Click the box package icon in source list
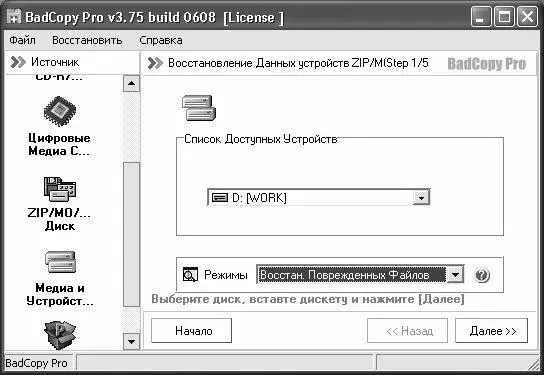The width and height of the screenshot is (544, 375). pyautogui.click(x=60, y=334)
